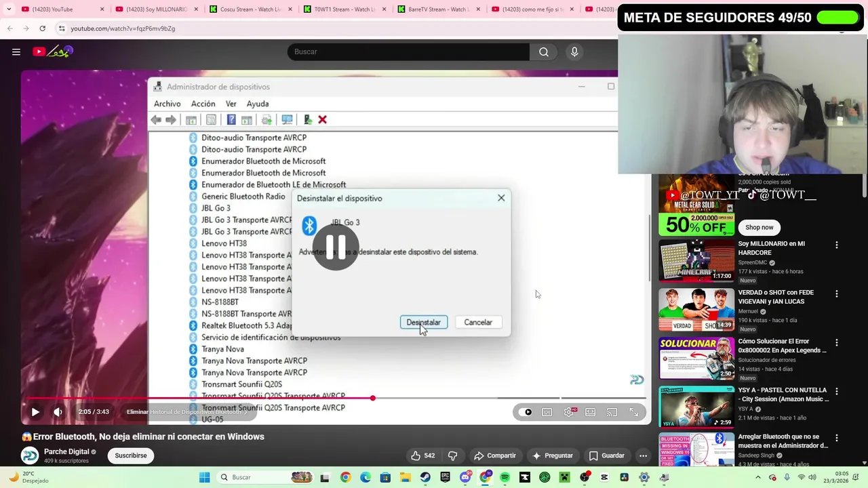
Task: Mute the video using the speaker icon
Action: [58, 411]
